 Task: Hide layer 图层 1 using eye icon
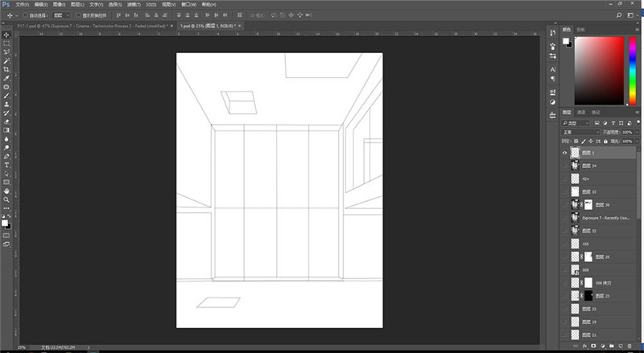564,152
